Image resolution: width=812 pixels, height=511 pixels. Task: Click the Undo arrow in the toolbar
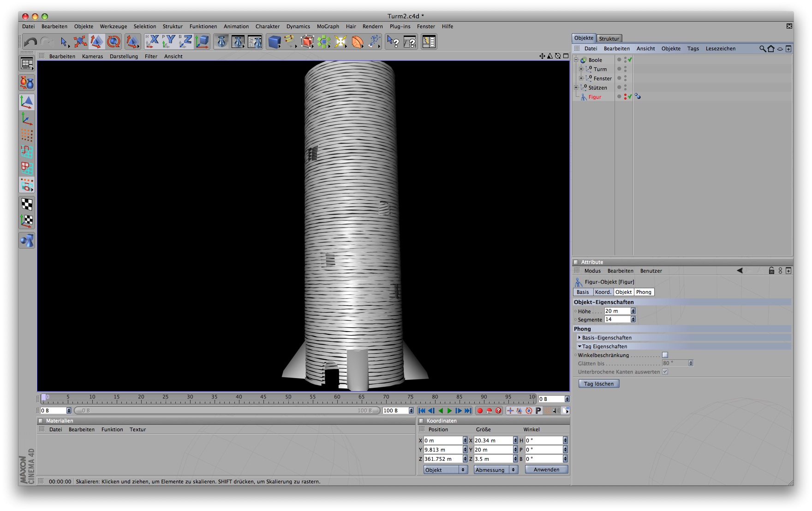pyautogui.click(x=30, y=42)
